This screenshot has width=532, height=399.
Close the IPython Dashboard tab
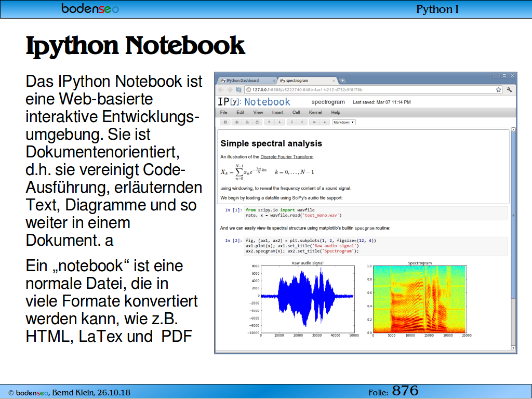click(x=274, y=81)
